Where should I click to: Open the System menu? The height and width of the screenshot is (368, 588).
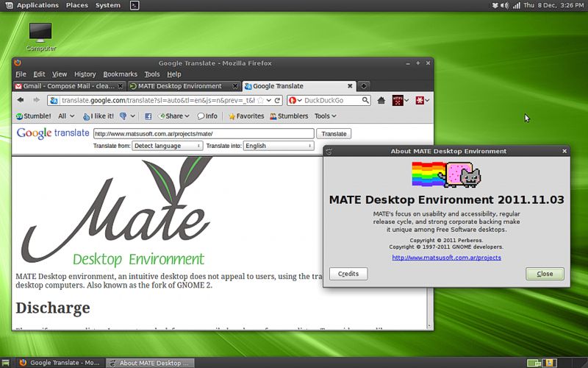[108, 5]
